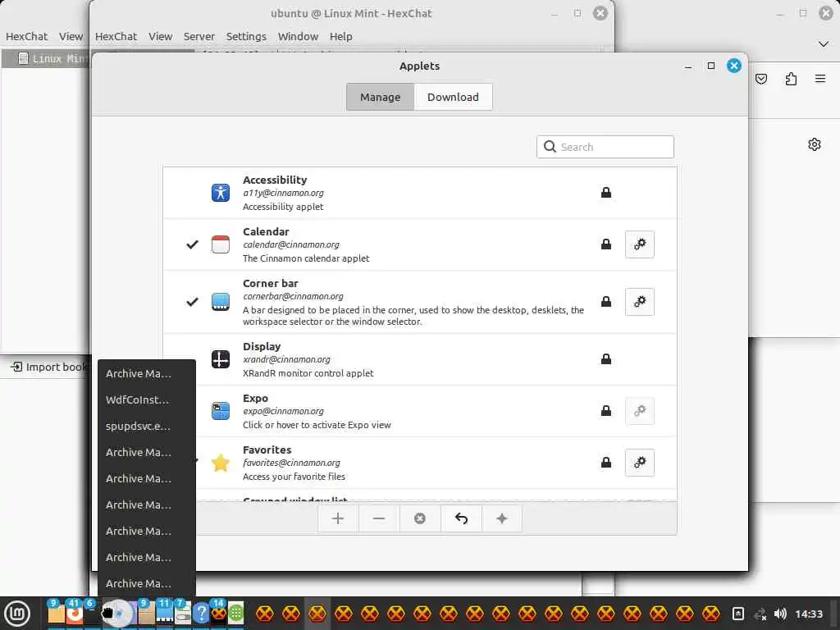Click the lock icon on Accessibility row
Viewport: 840px width, 630px height.
point(606,193)
